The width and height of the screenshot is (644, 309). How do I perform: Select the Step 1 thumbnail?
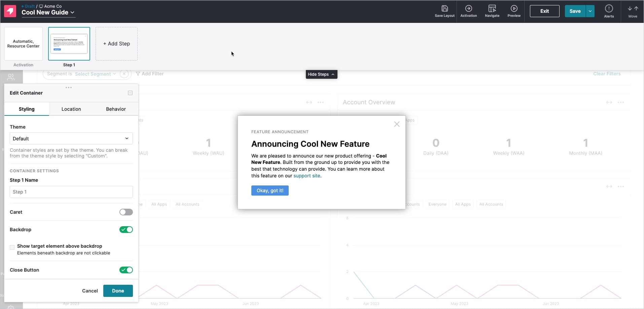[x=69, y=44]
